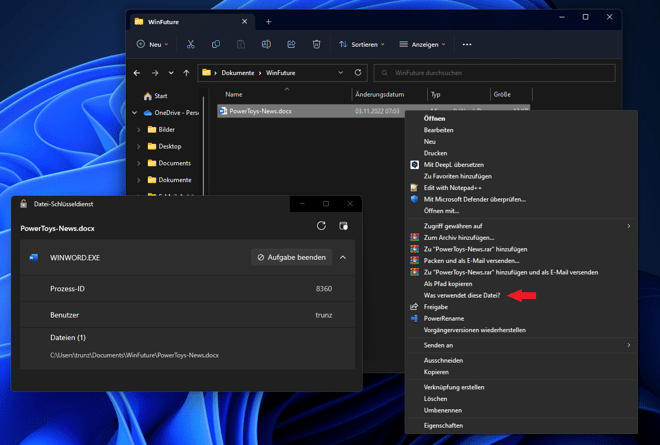Click the WINWORD.EXE Word icon
Image resolution: width=660 pixels, height=445 pixels.
click(x=34, y=257)
